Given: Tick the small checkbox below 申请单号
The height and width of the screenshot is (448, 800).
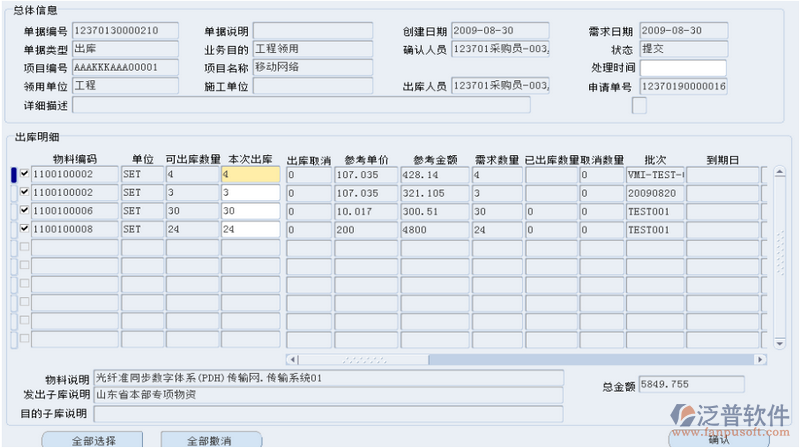Looking at the screenshot, I should coord(639,106).
